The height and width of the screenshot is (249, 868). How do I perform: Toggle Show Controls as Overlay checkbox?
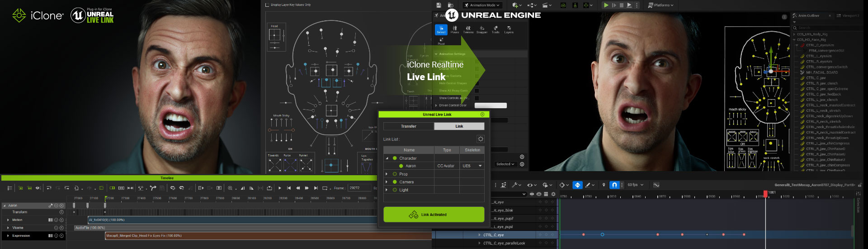point(476,98)
